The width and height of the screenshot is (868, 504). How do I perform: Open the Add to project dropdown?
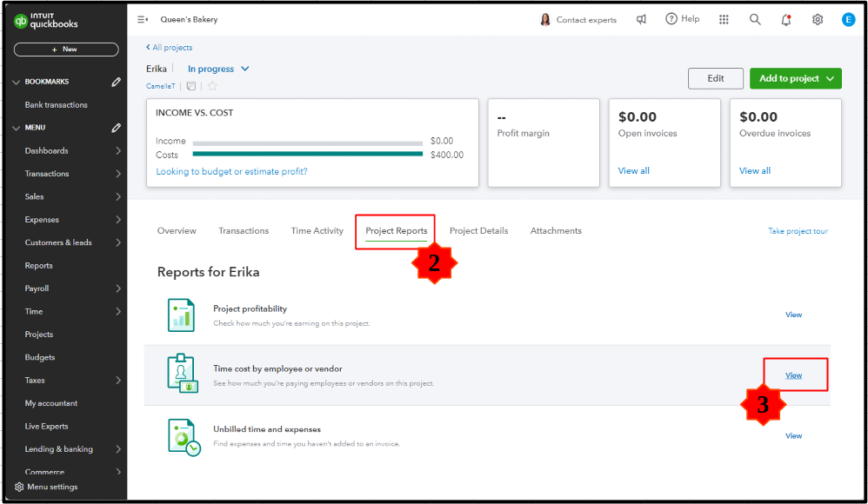tap(796, 78)
